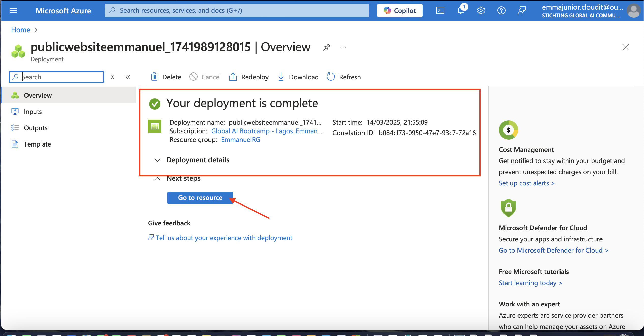The height and width of the screenshot is (336, 644).
Task: Open the EmmanuelRG resource group link
Action: (241, 140)
